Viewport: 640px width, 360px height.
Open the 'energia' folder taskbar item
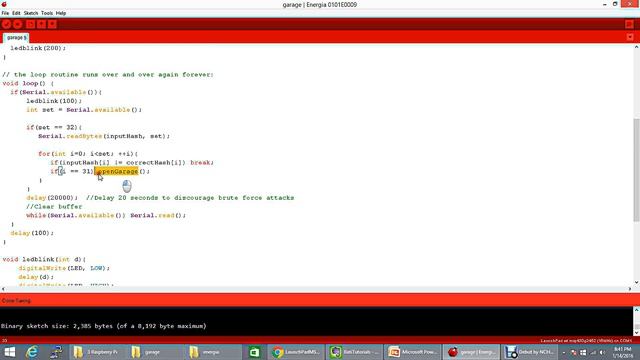[x=213, y=352]
